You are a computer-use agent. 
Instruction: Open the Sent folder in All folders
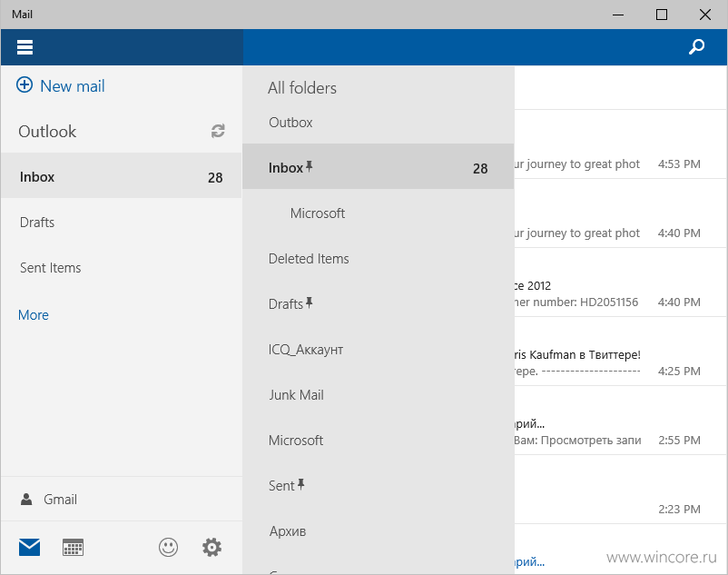coord(378,485)
